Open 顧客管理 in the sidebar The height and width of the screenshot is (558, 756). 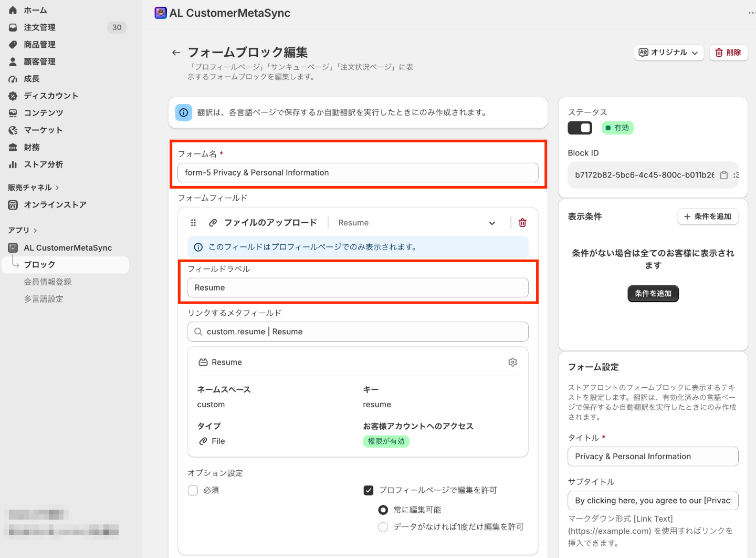point(39,61)
